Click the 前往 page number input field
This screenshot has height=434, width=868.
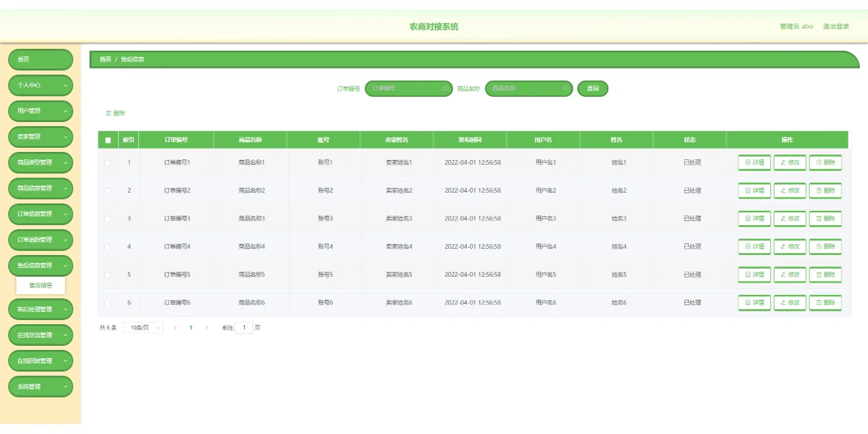tap(244, 327)
